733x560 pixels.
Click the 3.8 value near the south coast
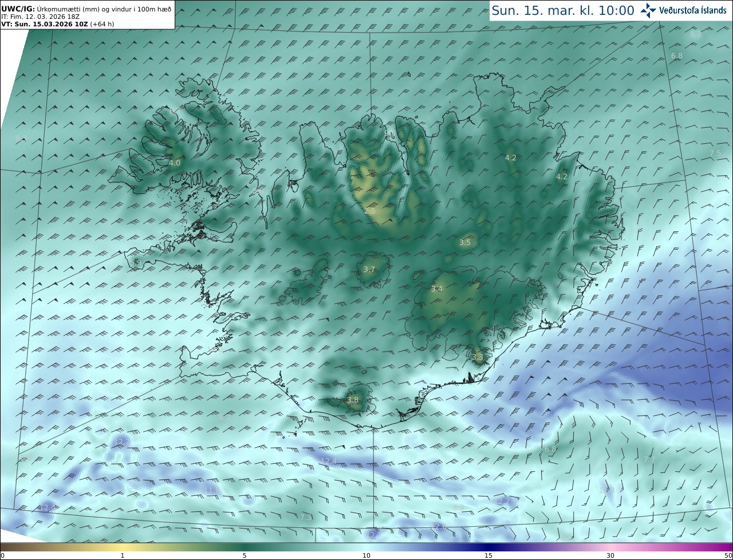353,400
